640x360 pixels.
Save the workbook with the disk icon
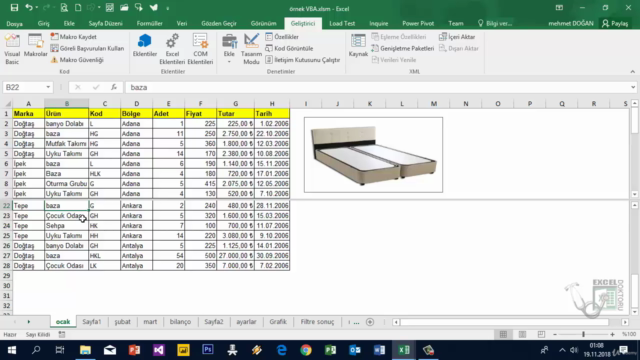[14, 8]
